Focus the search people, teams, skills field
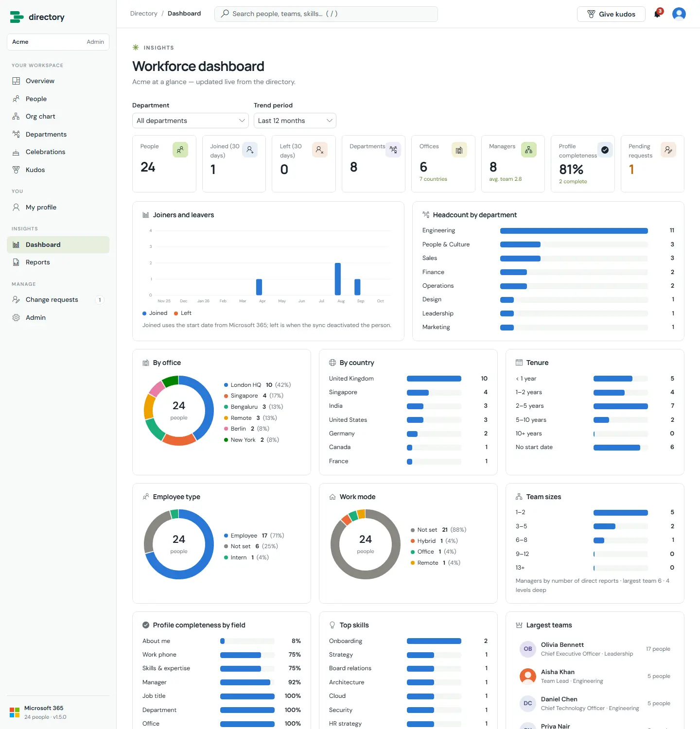 coord(326,14)
